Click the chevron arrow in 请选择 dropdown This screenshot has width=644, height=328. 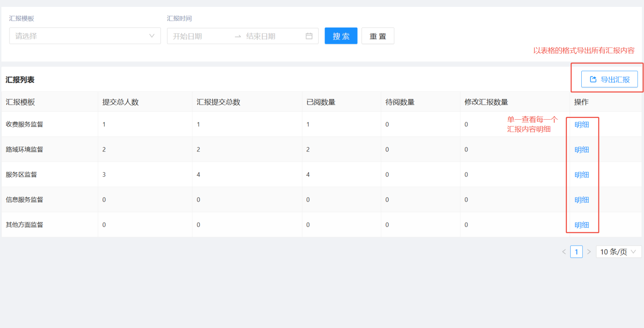coord(152,36)
